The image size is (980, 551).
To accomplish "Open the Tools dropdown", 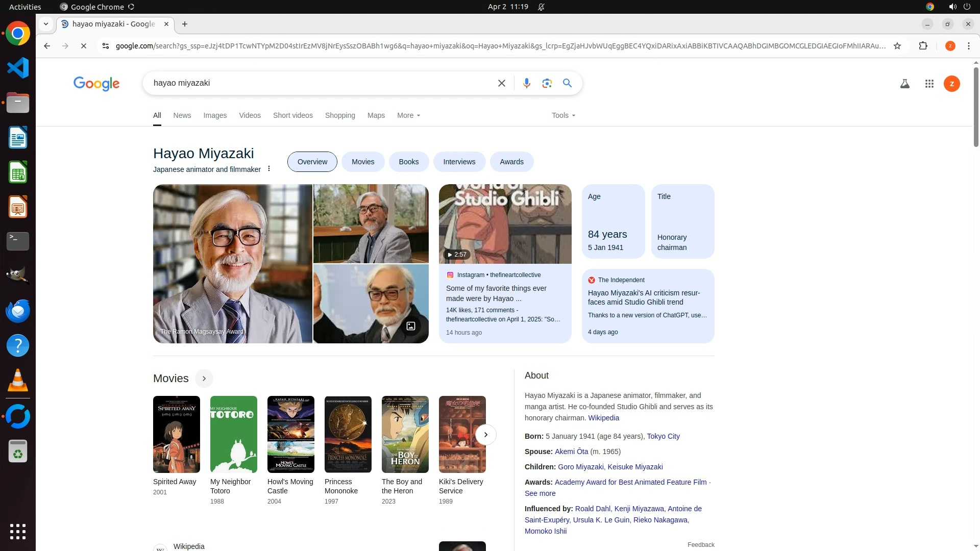I will [563, 115].
